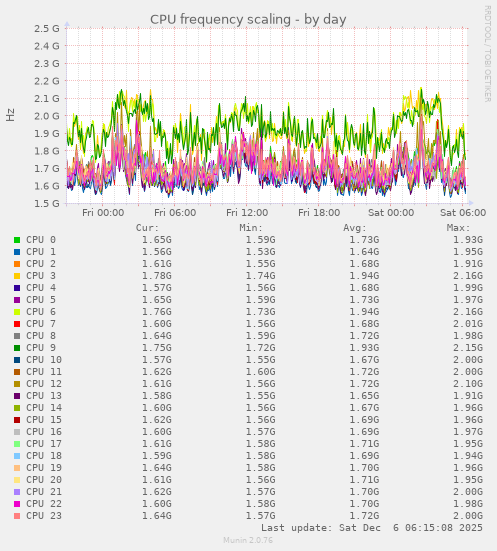Select the 'CPU 11' legend label
497x551 pixels.
(44, 372)
